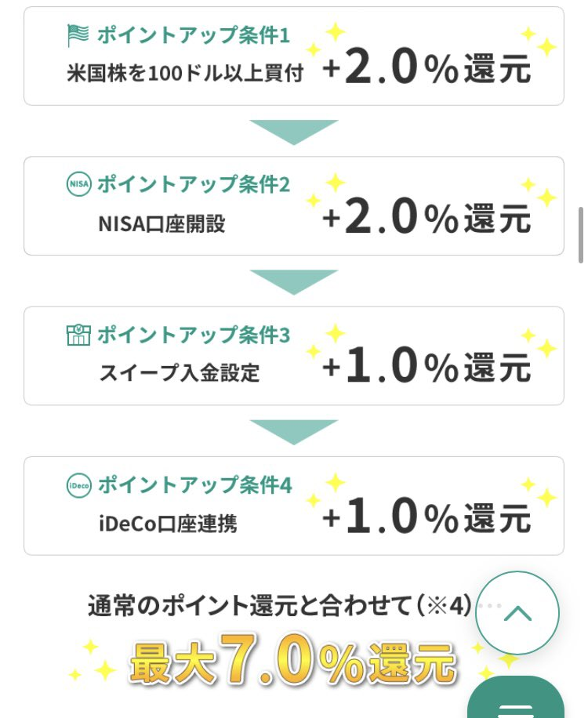Click the arrow below condition 1 card
The height and width of the screenshot is (718, 588).
pyautogui.click(x=294, y=132)
